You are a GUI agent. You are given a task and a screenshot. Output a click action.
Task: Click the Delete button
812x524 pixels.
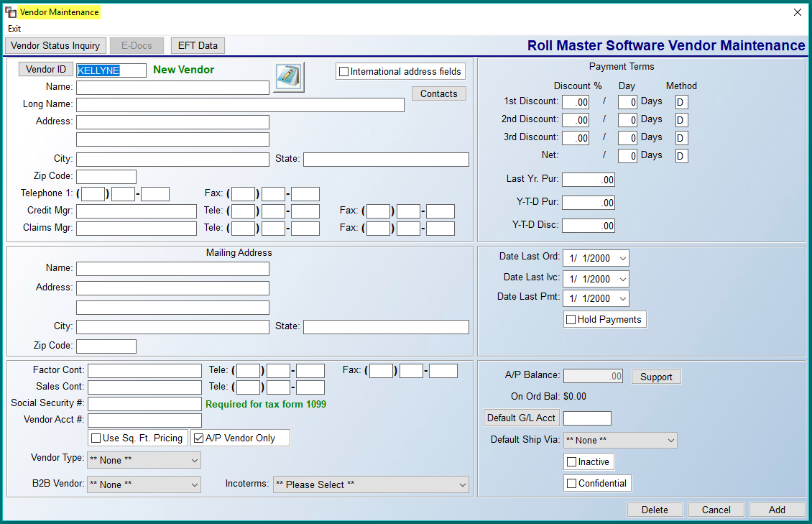click(655, 510)
